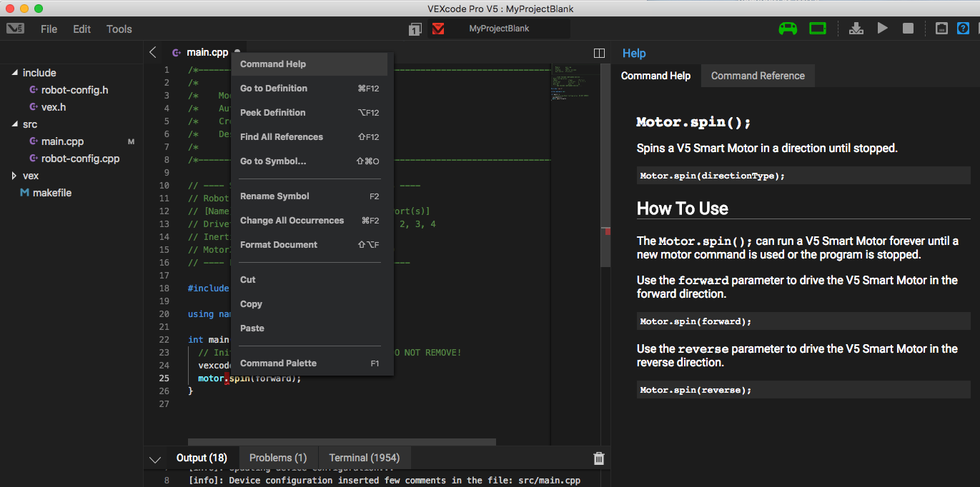The width and height of the screenshot is (980, 487).
Task: Stop the program with the Stop icon
Action: click(x=908, y=29)
